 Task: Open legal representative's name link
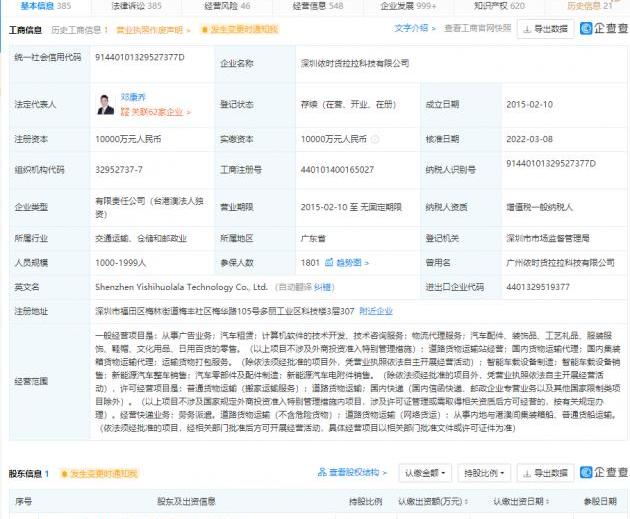(133, 97)
